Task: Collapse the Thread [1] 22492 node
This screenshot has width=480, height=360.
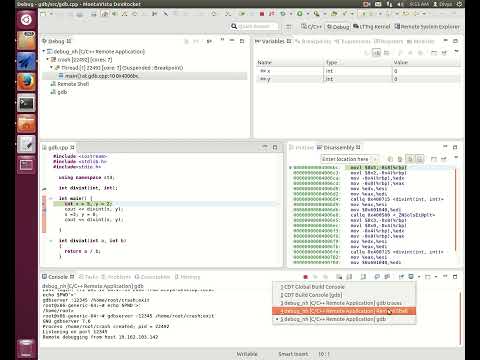Action: point(51,68)
